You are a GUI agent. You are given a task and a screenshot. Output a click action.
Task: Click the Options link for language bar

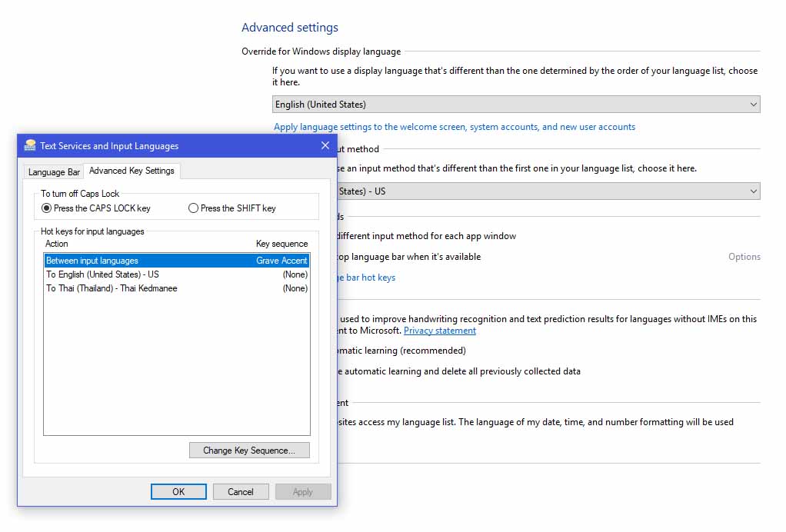744,257
